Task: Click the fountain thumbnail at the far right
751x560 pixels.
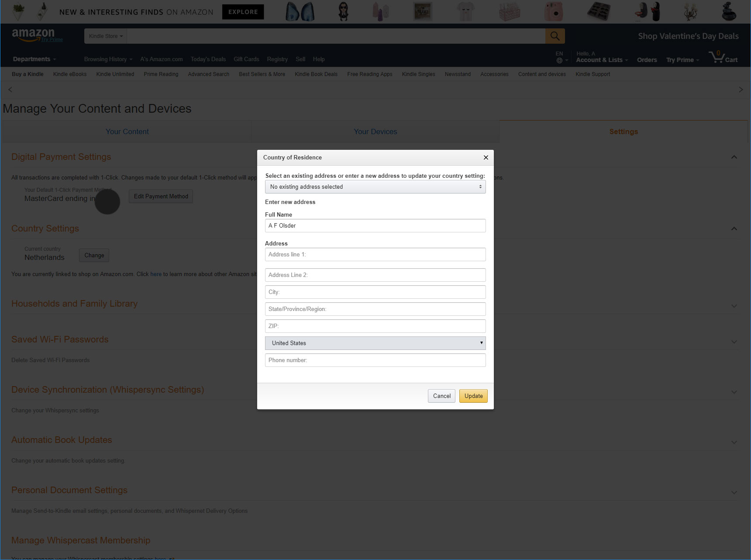Action: (x=729, y=12)
